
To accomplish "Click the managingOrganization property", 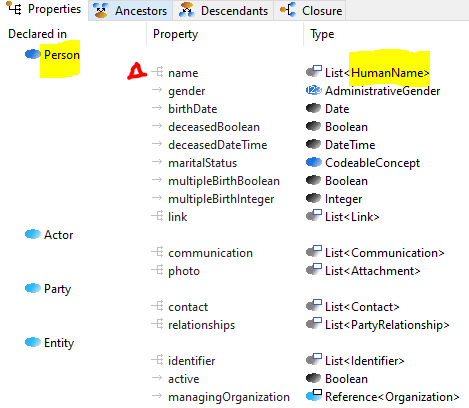I will pyautogui.click(x=229, y=397).
